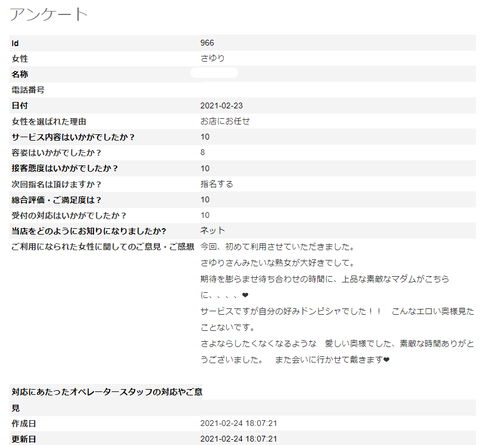Click the Id row label

coord(15,43)
